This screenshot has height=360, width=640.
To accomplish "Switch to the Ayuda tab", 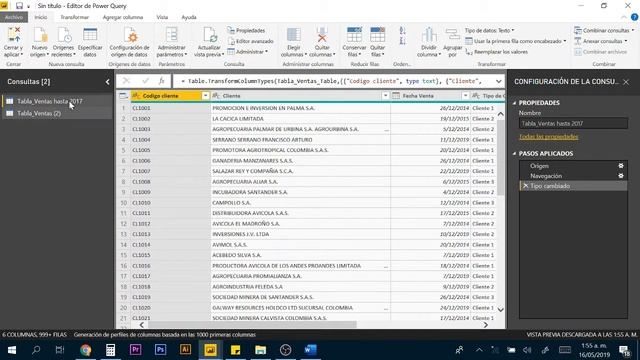I will coord(189,17).
